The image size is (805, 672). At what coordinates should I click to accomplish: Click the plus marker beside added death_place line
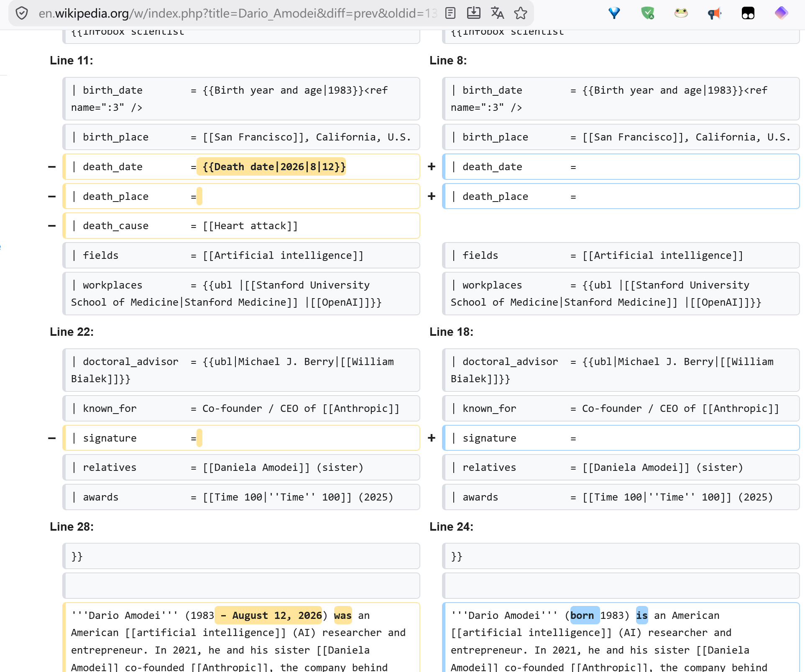(432, 197)
